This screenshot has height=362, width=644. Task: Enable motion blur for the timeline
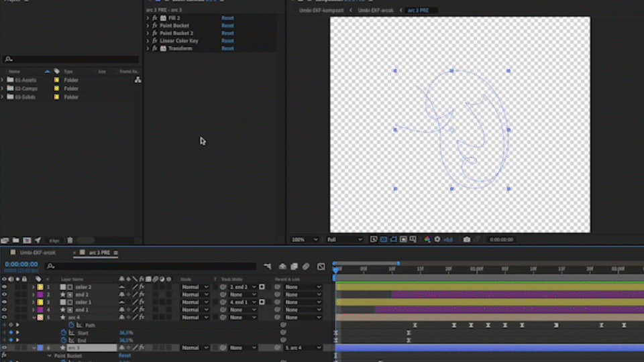[x=306, y=267]
